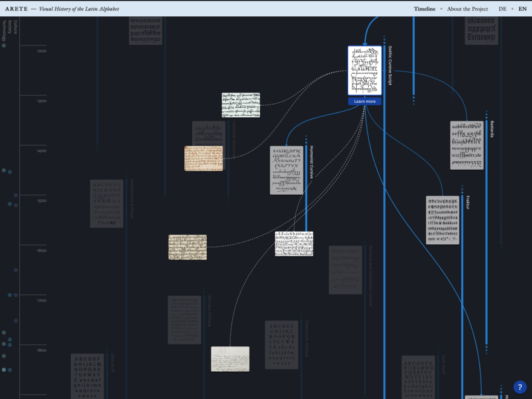Click Learn more under Gothic Cursive Script
Screen dimensions: 532x399
pyautogui.click(x=365, y=102)
